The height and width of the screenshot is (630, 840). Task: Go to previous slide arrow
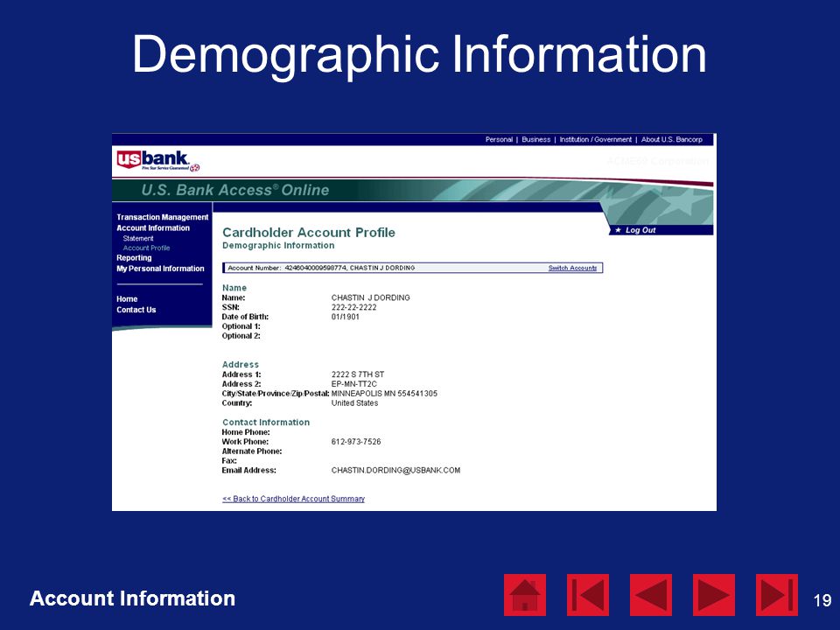tap(651, 595)
